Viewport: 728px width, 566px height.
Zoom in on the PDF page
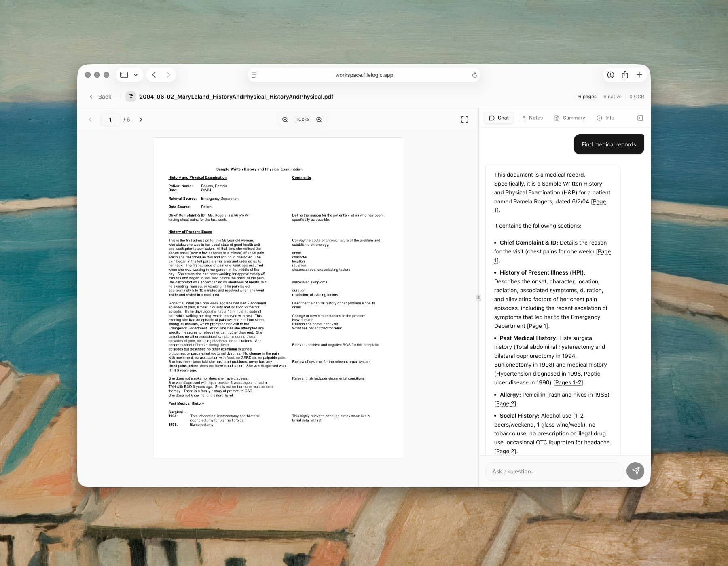tap(319, 119)
